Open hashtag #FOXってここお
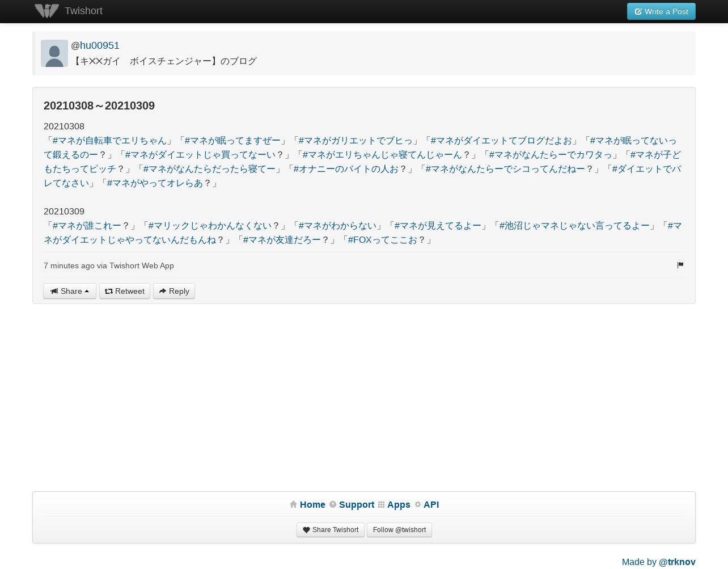Screen dimensions: 728x569 tap(382, 240)
